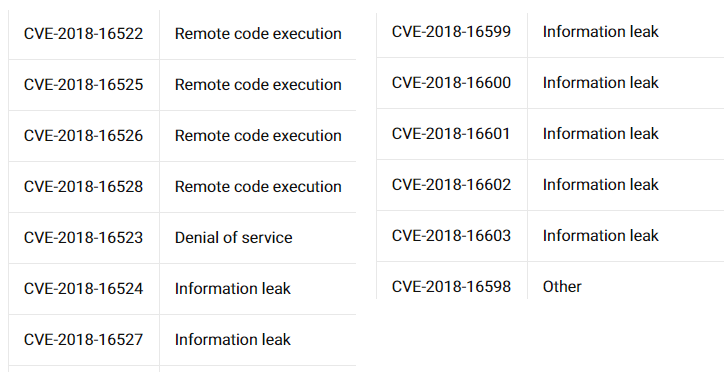728x380 pixels.
Task: Click Remote code execution beside CVE-2018-16528
Action: coord(258,187)
